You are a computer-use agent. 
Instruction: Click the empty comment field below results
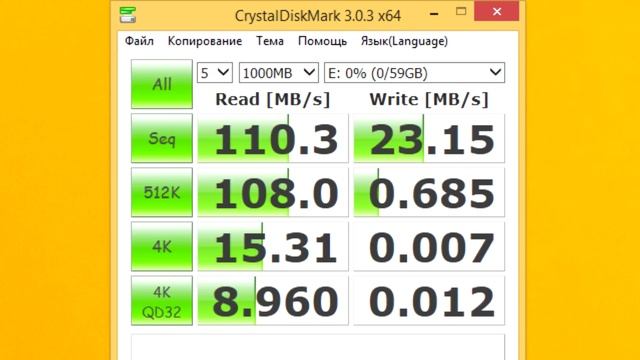pyautogui.click(x=318, y=347)
